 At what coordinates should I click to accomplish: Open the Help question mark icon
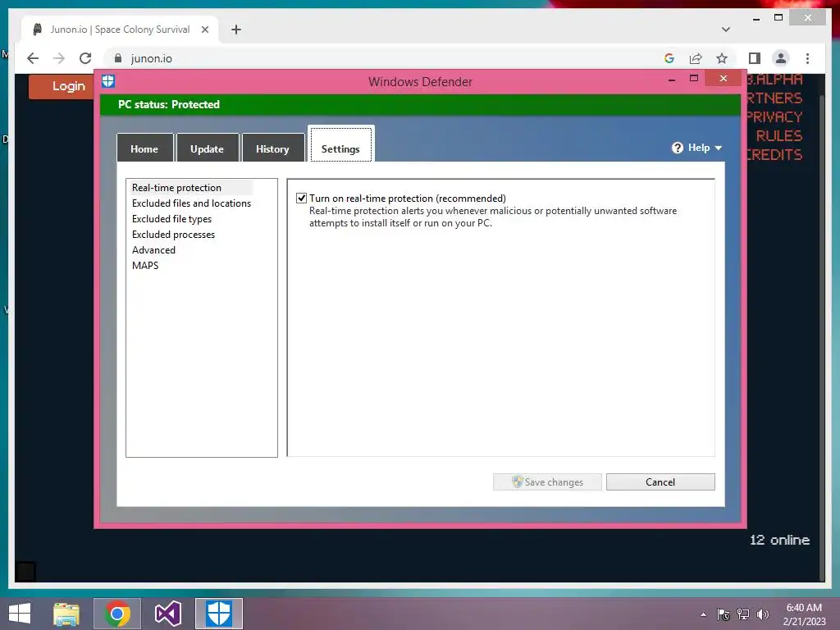(678, 148)
